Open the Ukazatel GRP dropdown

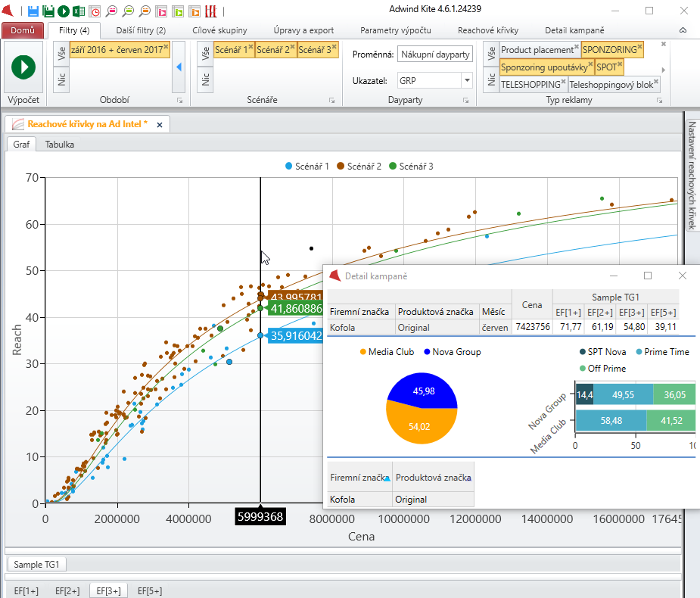tap(467, 80)
